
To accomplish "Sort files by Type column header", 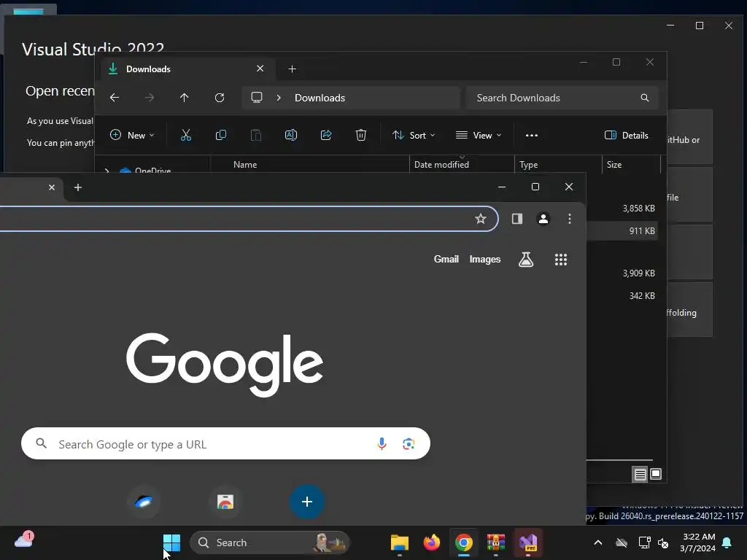I will pos(558,164).
